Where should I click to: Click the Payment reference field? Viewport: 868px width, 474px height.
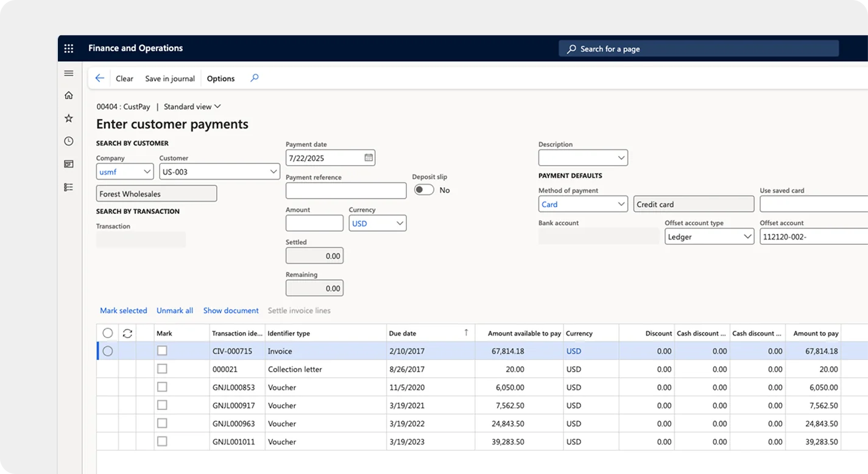(x=346, y=191)
